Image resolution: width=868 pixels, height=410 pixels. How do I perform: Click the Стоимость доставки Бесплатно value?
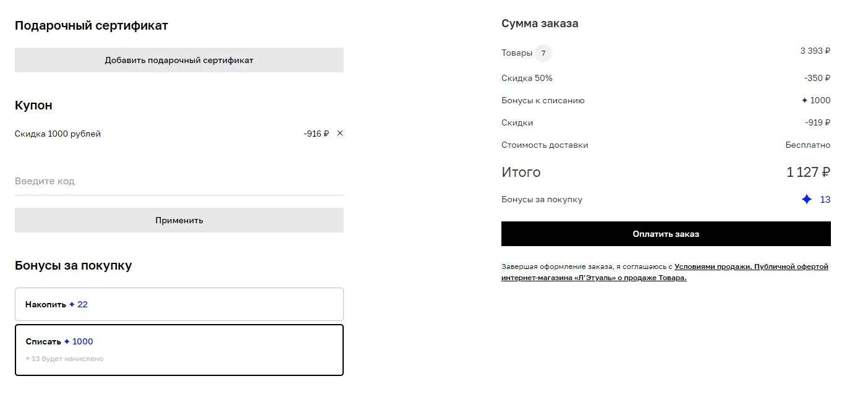pyautogui.click(x=808, y=145)
